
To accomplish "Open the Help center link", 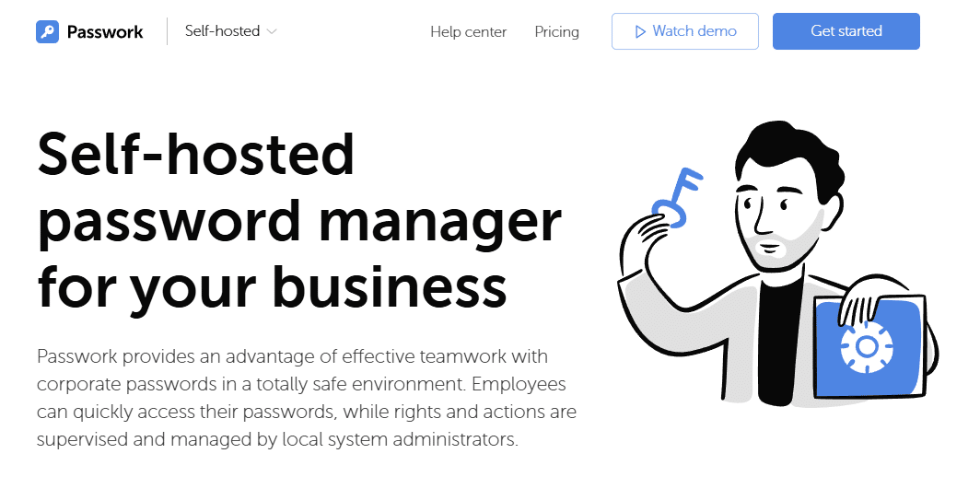I will point(468,32).
